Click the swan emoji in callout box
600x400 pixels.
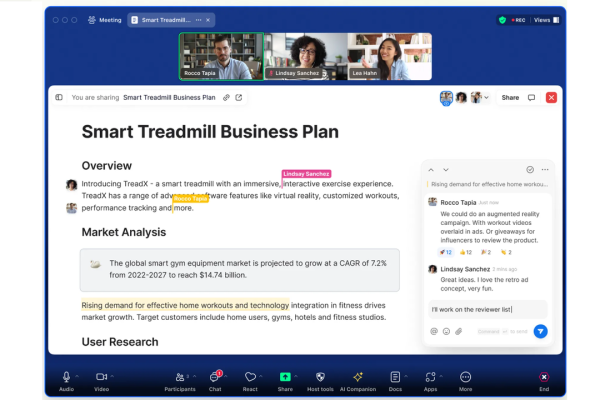click(x=95, y=264)
